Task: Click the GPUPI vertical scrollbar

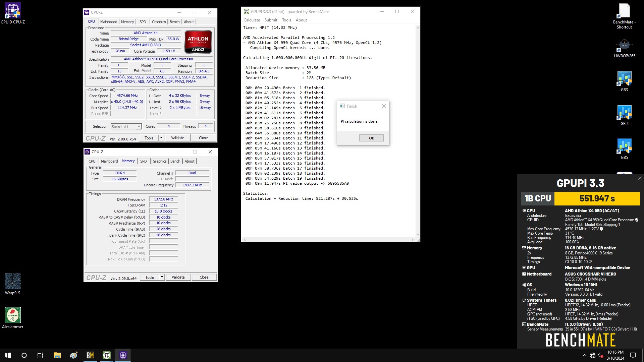Action: click(x=418, y=131)
